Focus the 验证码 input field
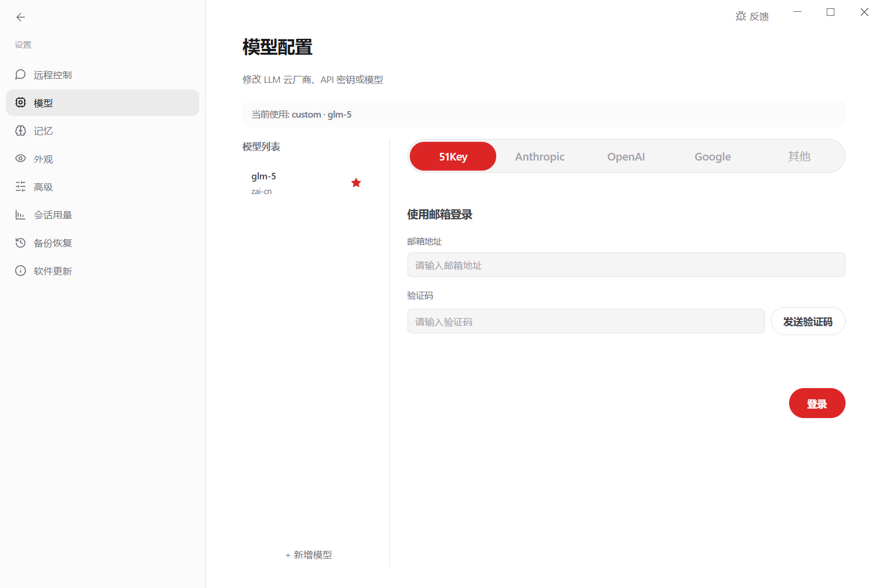This screenshot has height=588, width=882. 586,321
